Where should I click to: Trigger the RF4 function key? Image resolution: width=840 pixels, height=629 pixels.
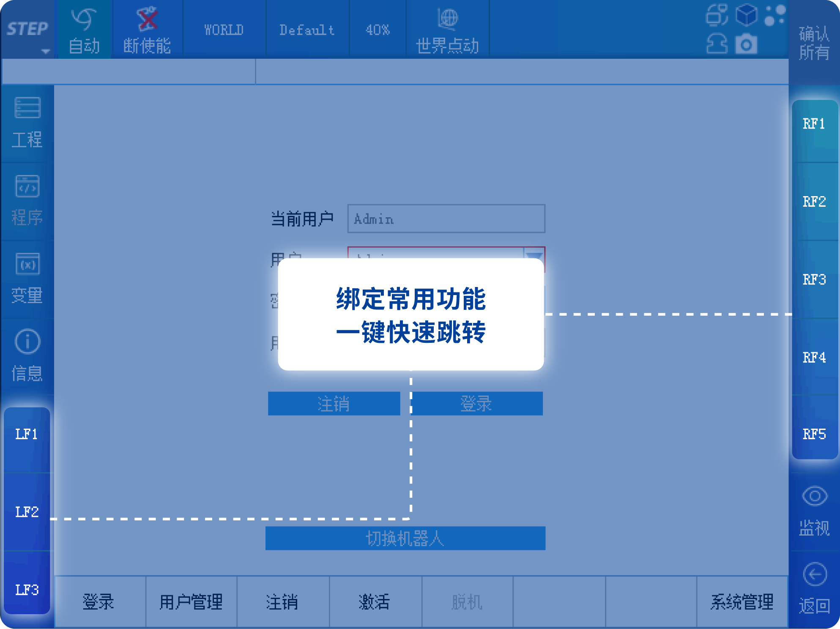coord(814,358)
